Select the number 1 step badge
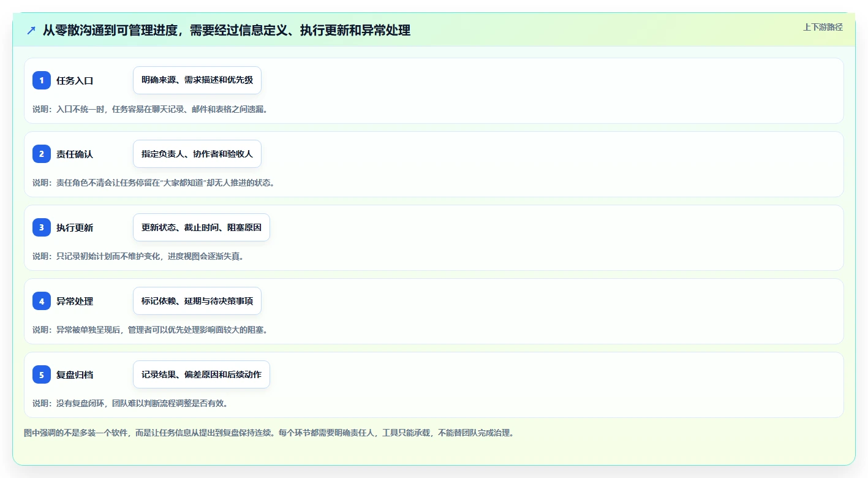Viewport: 868px width, 478px height. 42,80
